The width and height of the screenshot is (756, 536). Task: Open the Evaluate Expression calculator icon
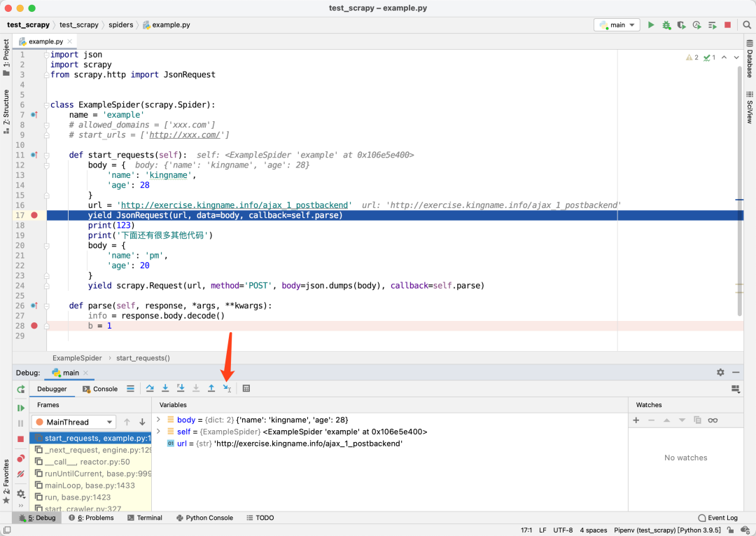[246, 388]
